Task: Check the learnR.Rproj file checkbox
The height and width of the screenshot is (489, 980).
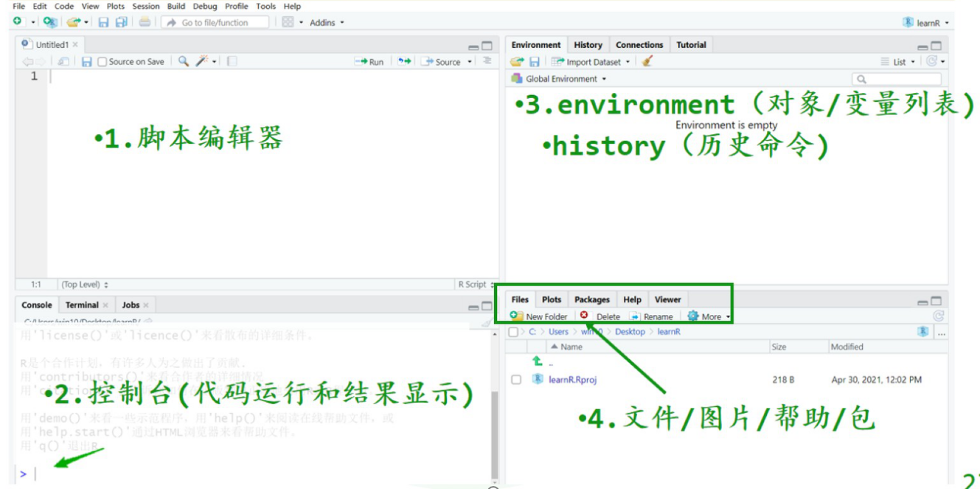Action: click(x=516, y=380)
